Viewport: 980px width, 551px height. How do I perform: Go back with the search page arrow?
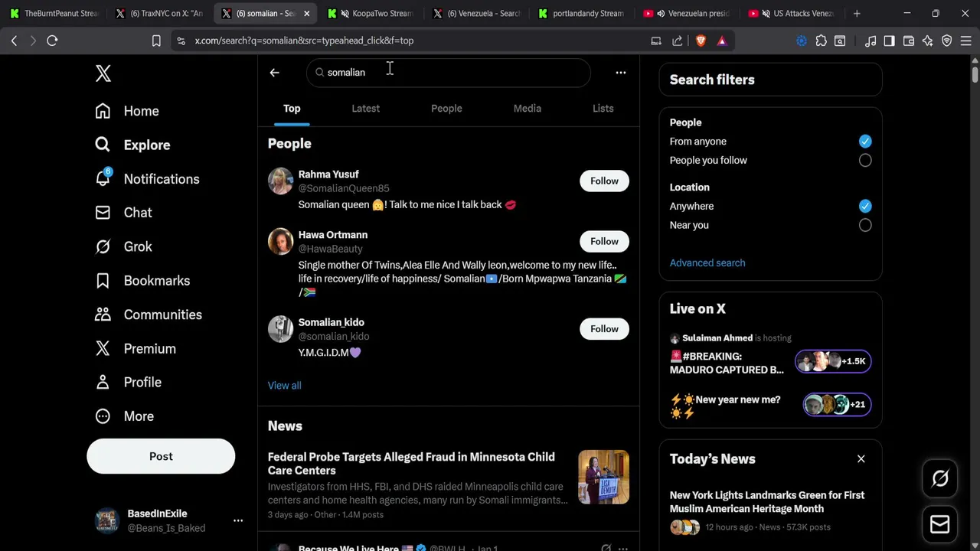(x=274, y=73)
